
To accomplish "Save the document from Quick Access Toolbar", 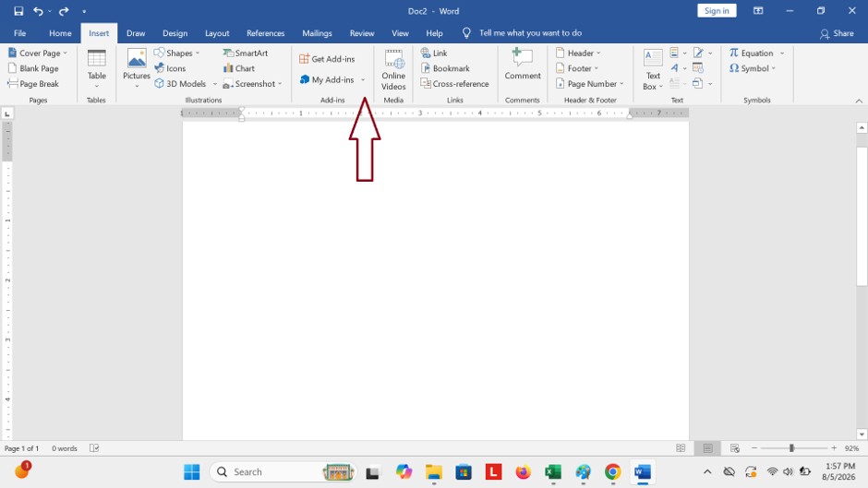I will (x=18, y=11).
